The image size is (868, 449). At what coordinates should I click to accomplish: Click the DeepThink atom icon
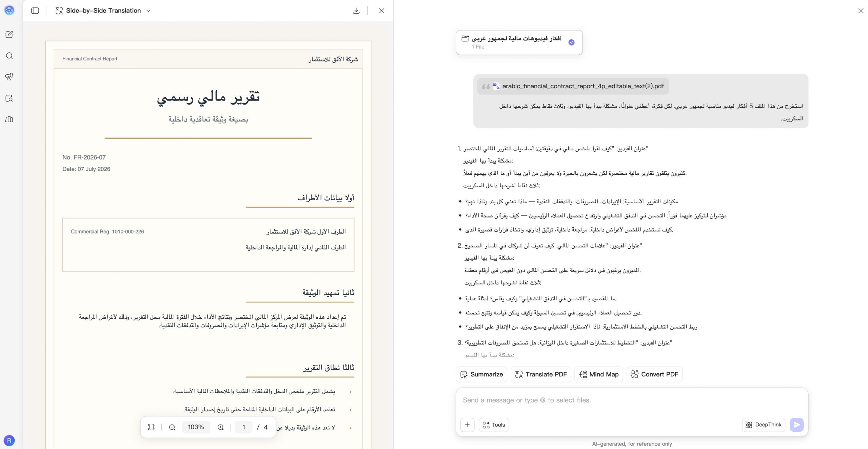click(749, 425)
